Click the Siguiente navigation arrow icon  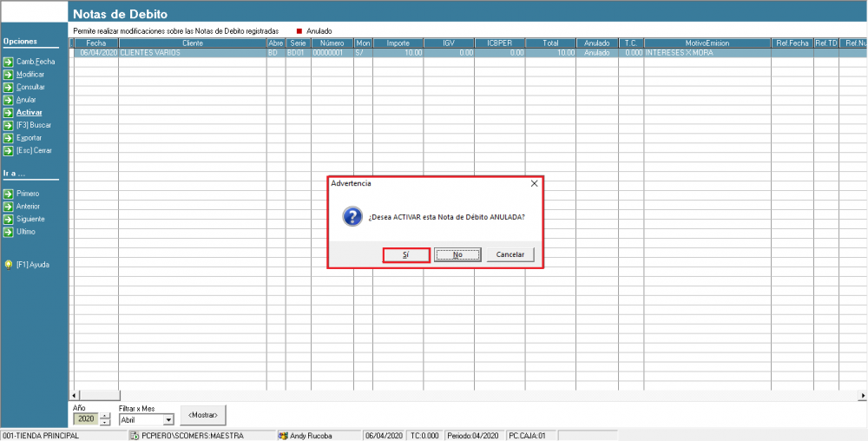pos(8,219)
